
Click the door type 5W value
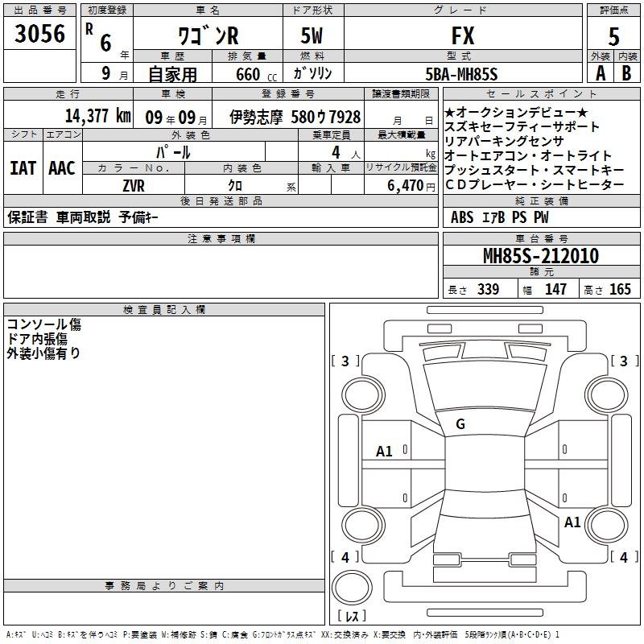point(312,35)
